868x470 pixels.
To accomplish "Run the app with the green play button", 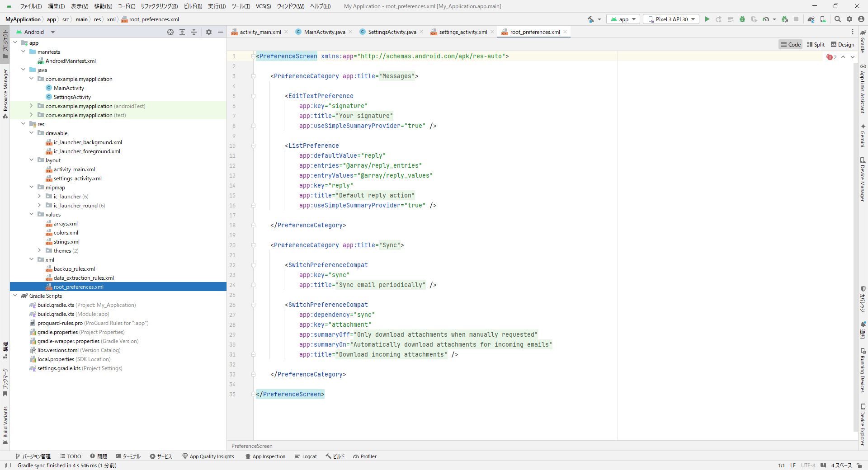I will [707, 19].
